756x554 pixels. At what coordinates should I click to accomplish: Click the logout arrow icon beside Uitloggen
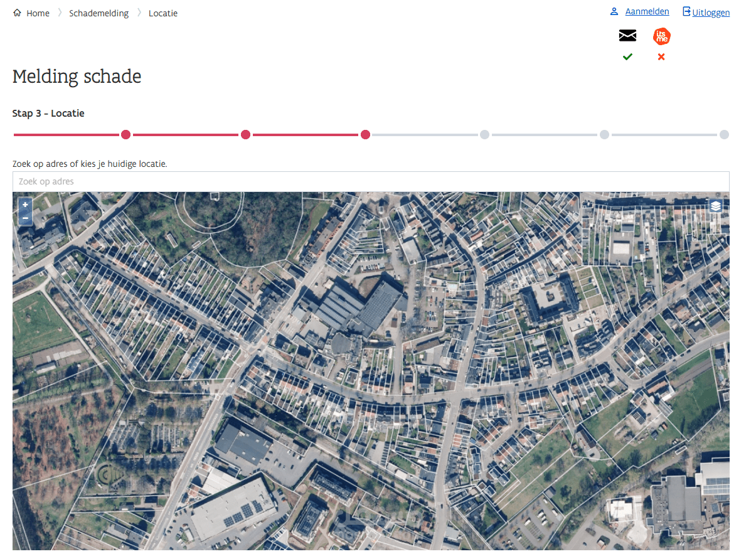point(686,11)
